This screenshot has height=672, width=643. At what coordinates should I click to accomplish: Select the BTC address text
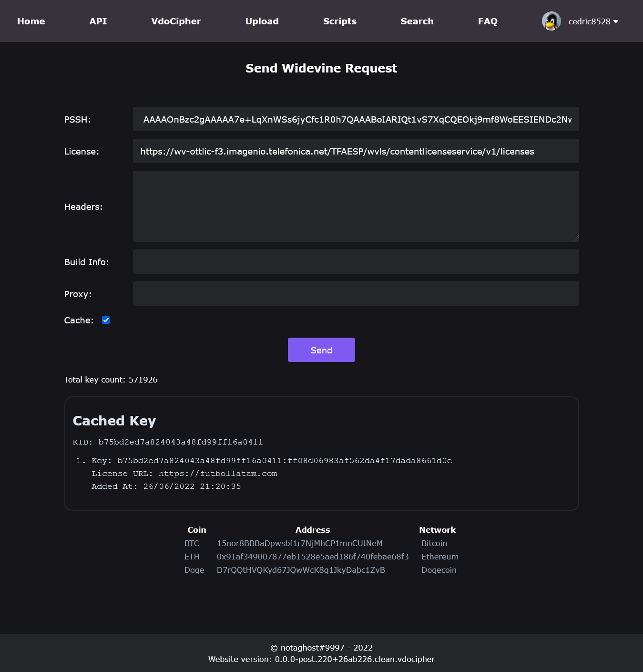pos(300,543)
